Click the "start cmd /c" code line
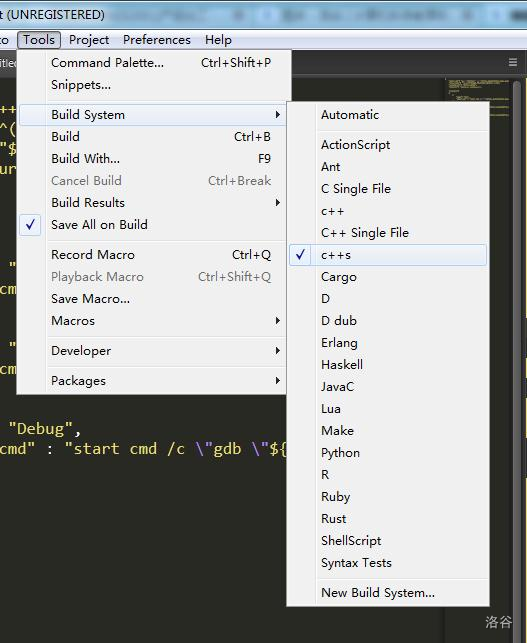The image size is (527, 643). click(x=143, y=449)
